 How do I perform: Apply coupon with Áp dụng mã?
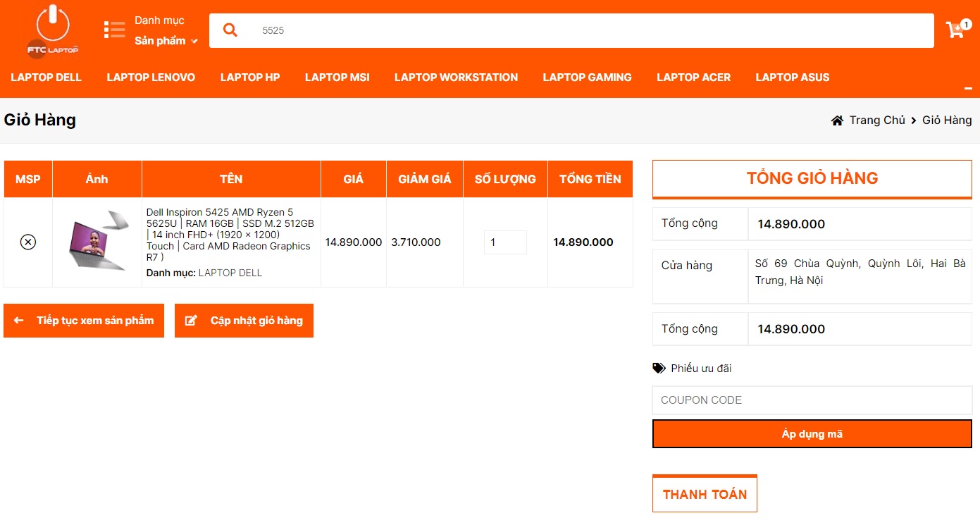[812, 434]
